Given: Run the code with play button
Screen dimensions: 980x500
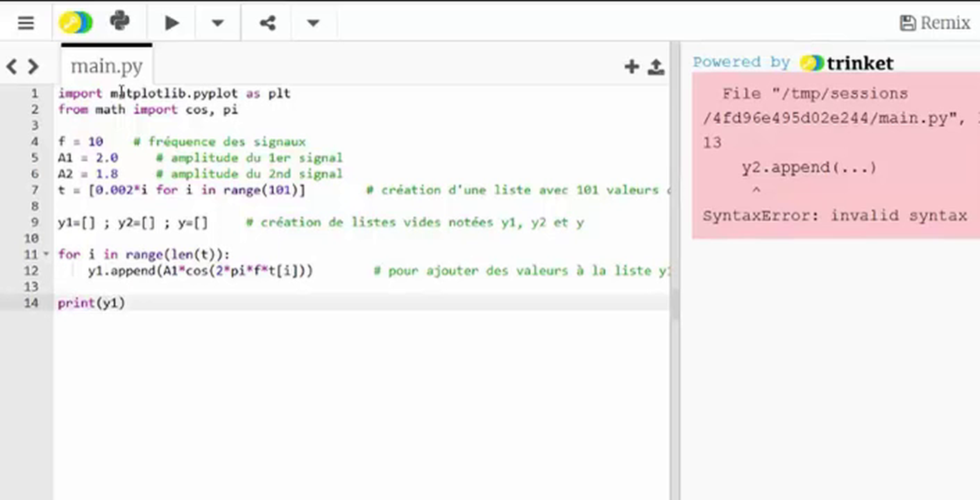Looking at the screenshot, I should pyautogui.click(x=171, y=23).
